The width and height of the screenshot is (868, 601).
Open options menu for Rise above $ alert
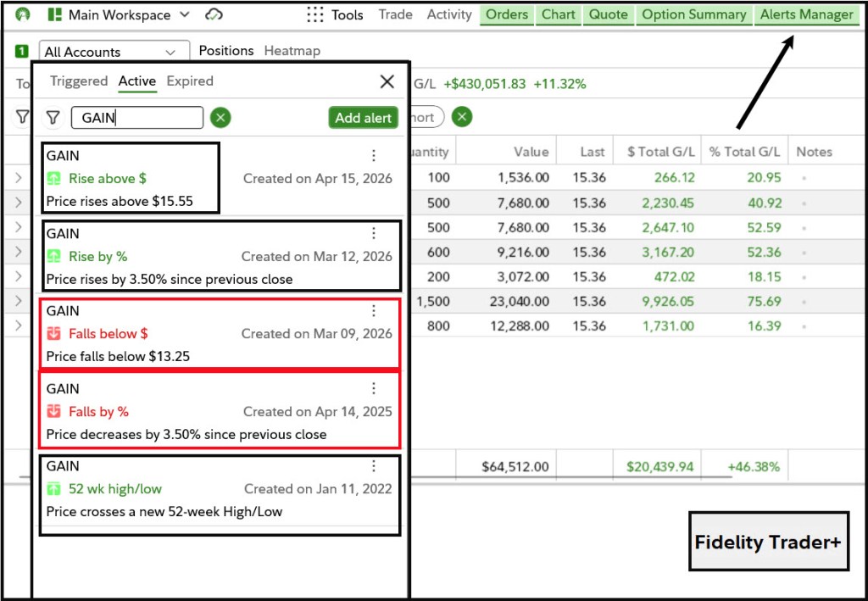tap(373, 156)
